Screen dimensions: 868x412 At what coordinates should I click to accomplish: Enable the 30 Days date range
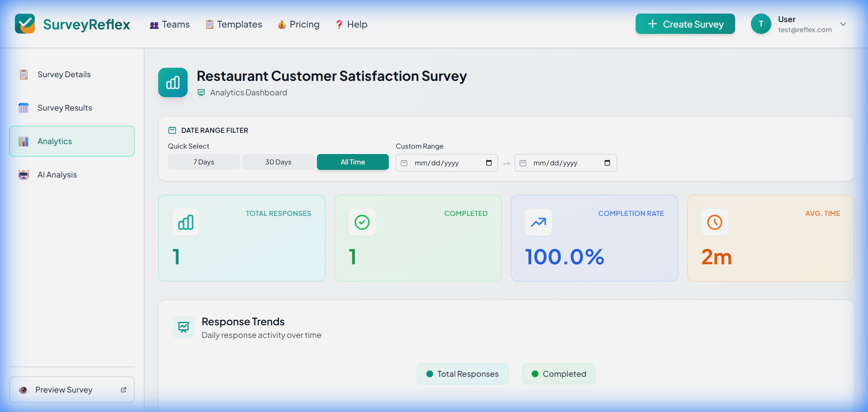pos(278,162)
